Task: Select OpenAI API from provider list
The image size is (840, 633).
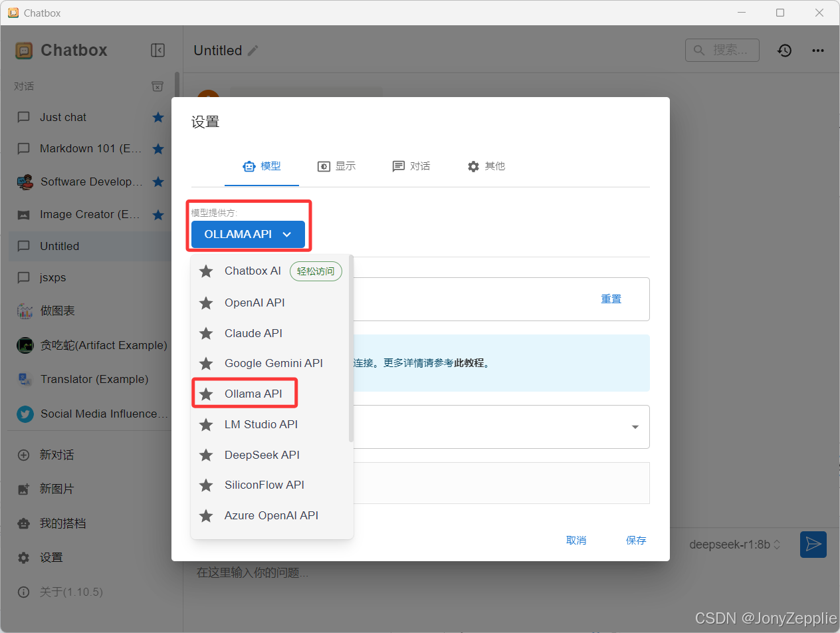Action: 269,303
